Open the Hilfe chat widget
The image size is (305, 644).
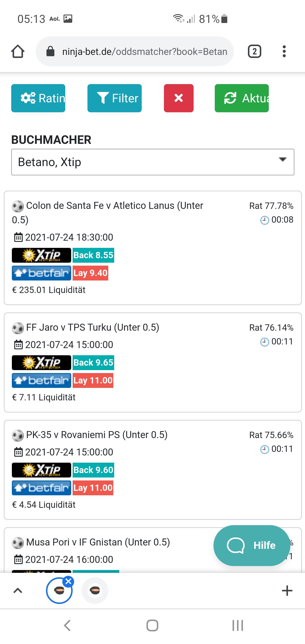(252, 545)
